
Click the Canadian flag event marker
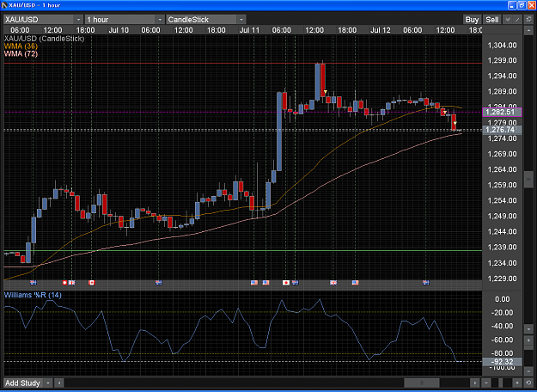[x=91, y=283]
